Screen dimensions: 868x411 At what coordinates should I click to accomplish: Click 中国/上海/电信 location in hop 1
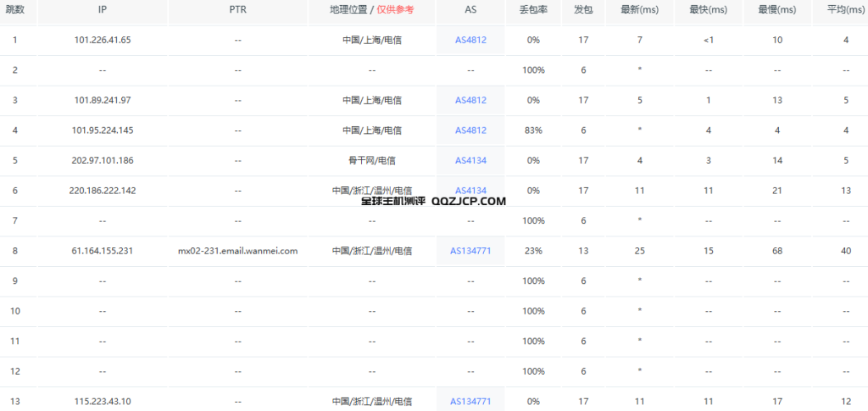pos(372,40)
